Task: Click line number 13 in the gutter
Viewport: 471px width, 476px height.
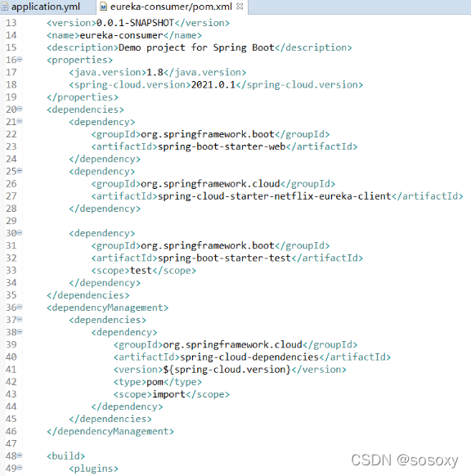Action: (11, 23)
